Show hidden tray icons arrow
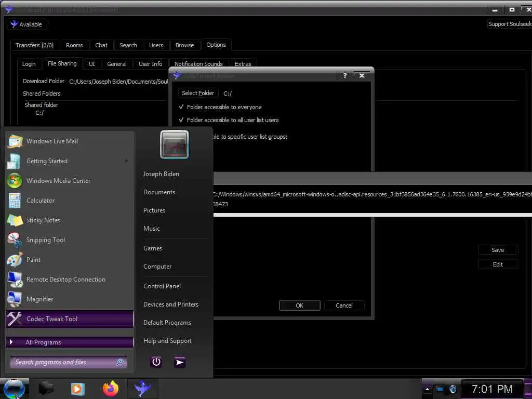 [427, 389]
